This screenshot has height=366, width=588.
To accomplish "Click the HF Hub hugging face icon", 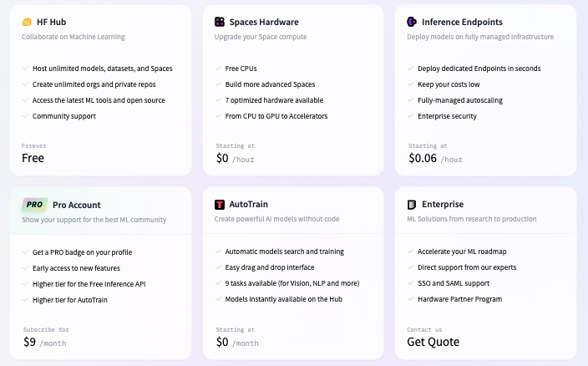I will point(27,22).
